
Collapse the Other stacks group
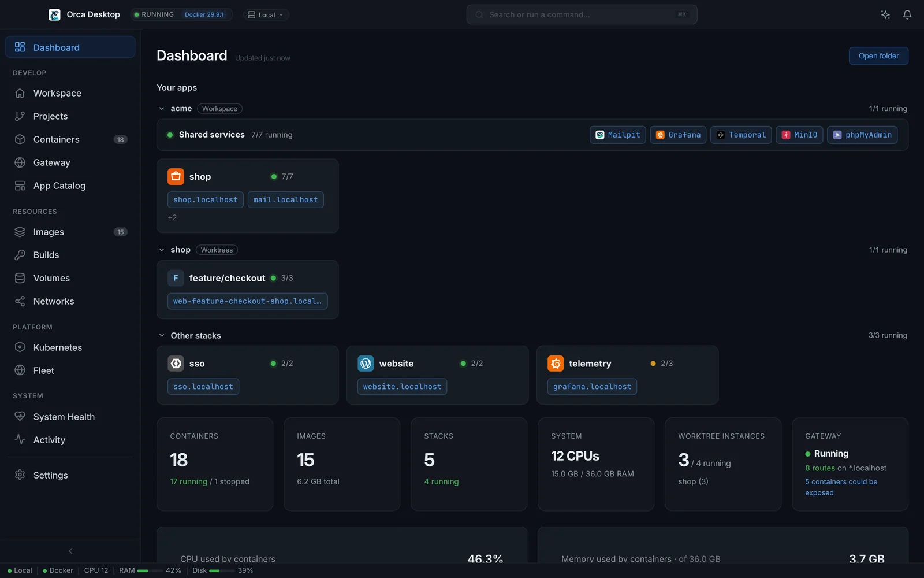click(162, 335)
